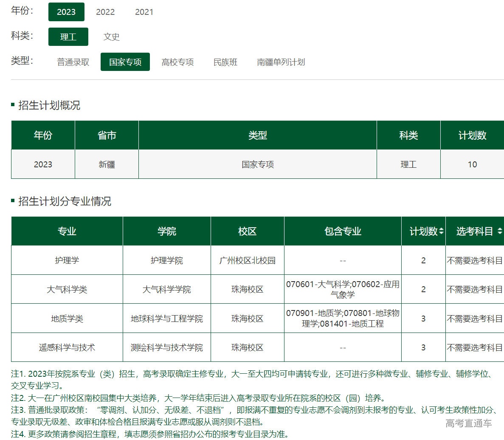
Task: Click the 遥感科学与技术 major cell
Action: coord(67,347)
